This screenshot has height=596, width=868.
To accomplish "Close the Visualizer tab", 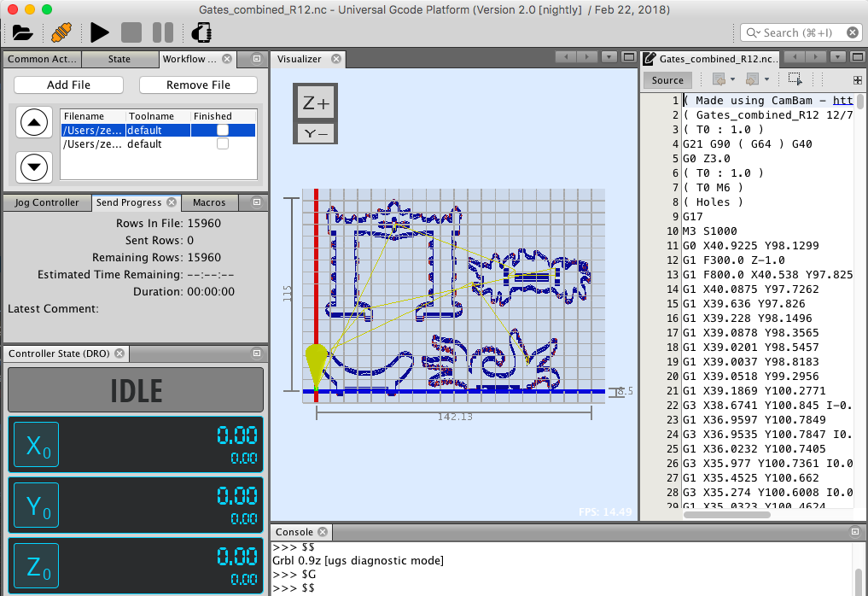I will point(336,59).
